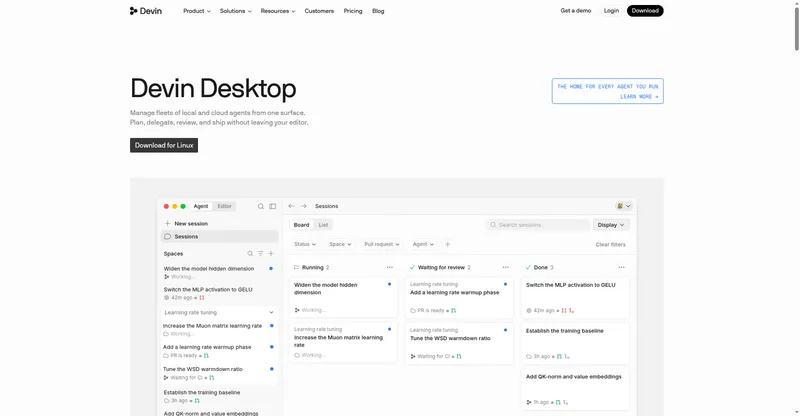Open the Blog link
Viewport: 800px width, 416px height.
click(378, 11)
